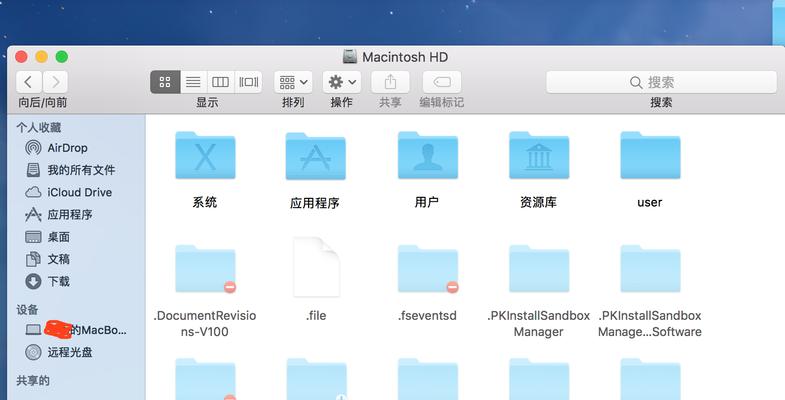Go back with the left arrow

pos(29,82)
